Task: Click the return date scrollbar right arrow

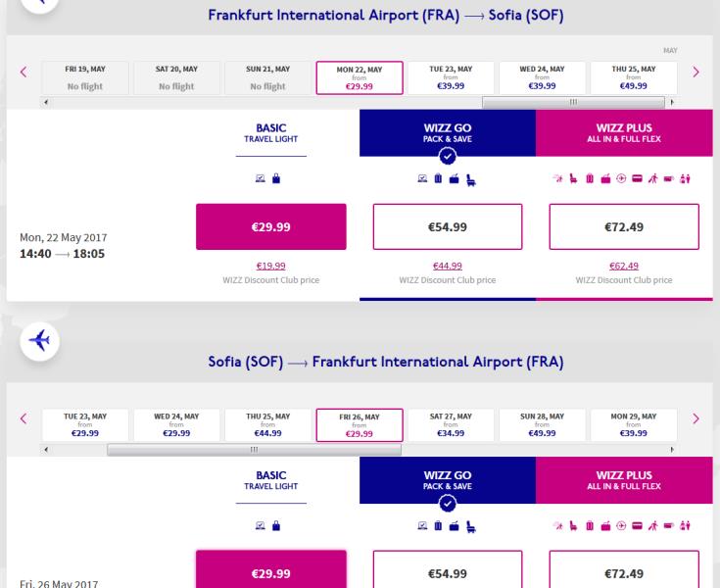Action: click(x=672, y=449)
